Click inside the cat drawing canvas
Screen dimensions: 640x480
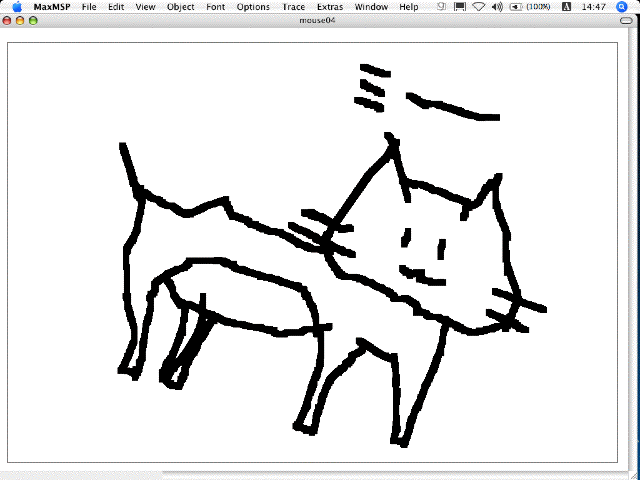click(x=312, y=252)
